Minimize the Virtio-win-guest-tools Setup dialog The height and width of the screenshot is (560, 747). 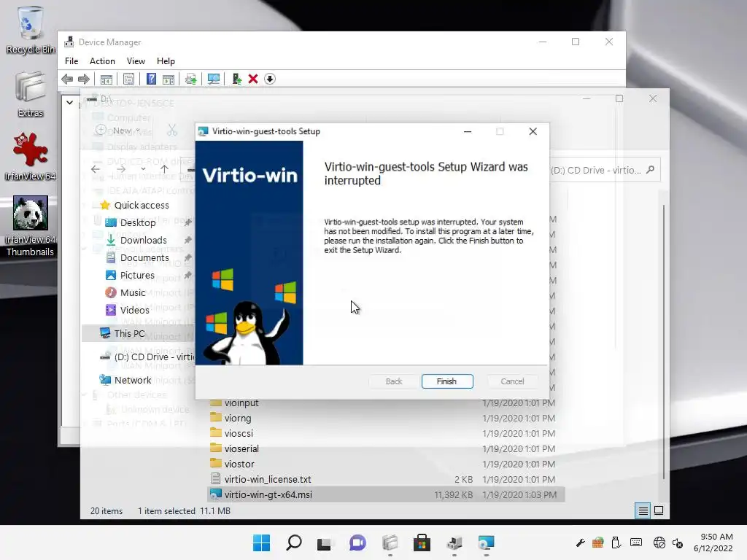(468, 131)
